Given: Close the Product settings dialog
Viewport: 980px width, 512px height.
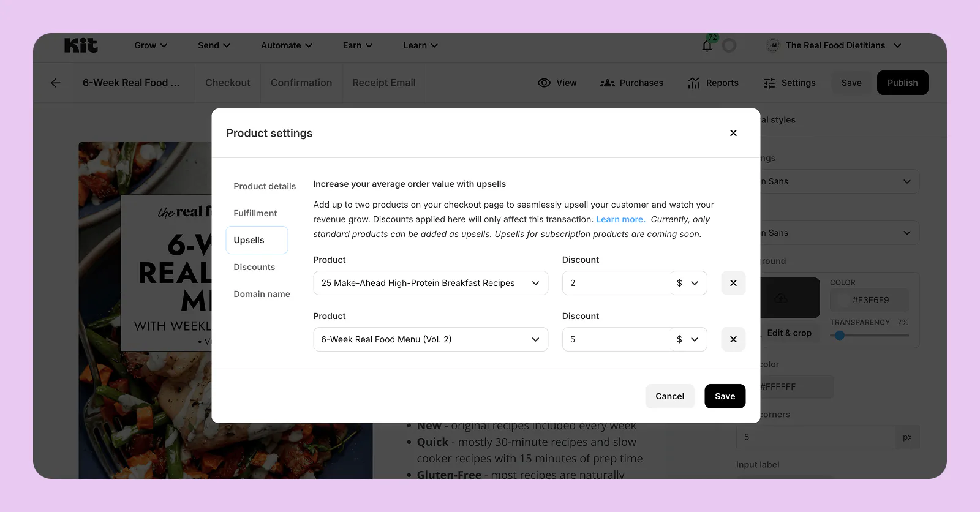Looking at the screenshot, I should tap(733, 133).
